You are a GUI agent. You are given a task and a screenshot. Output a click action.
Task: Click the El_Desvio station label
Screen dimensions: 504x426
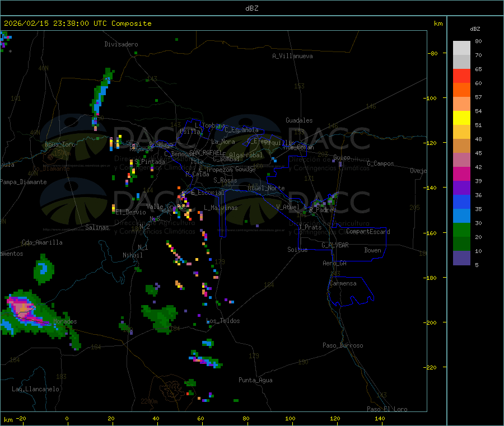(130, 212)
